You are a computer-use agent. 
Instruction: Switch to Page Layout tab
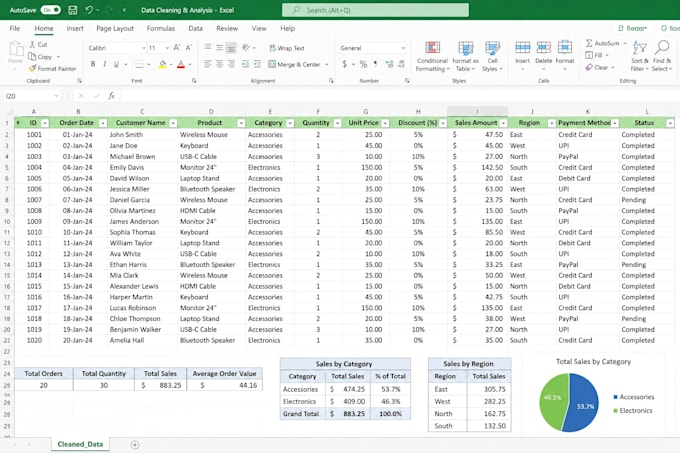[x=115, y=28]
